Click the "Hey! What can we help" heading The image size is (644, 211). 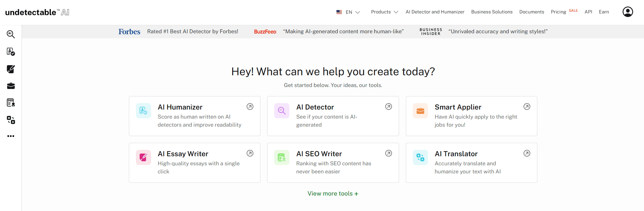(x=333, y=72)
